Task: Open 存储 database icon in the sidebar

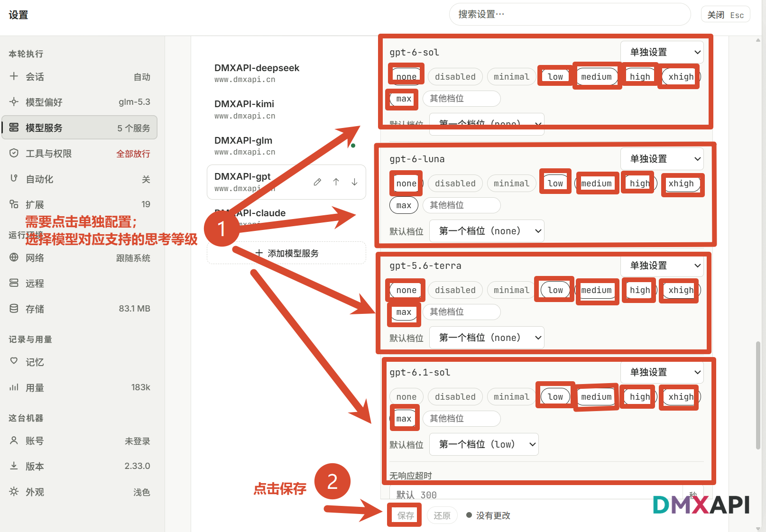Action: click(x=14, y=309)
